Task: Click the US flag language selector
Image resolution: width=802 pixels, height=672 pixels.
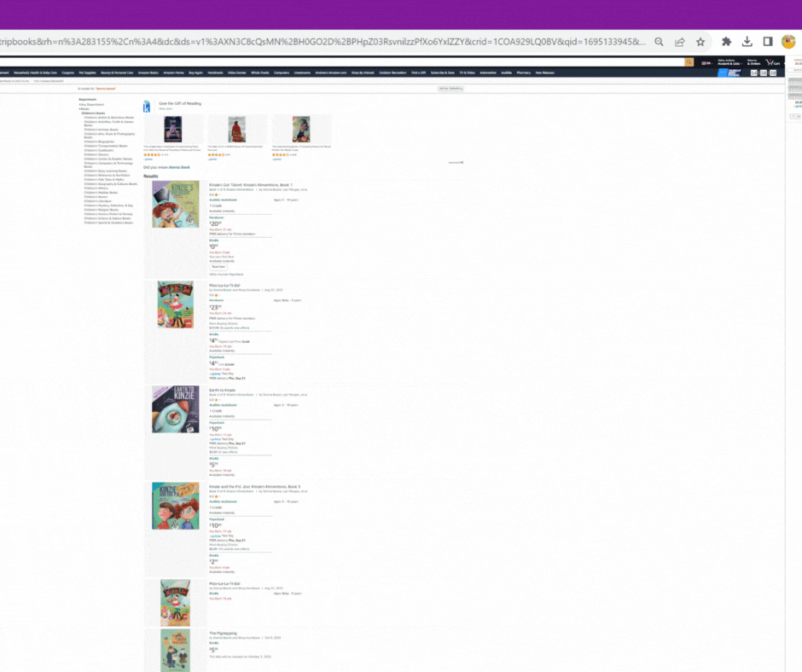Action: pos(706,63)
